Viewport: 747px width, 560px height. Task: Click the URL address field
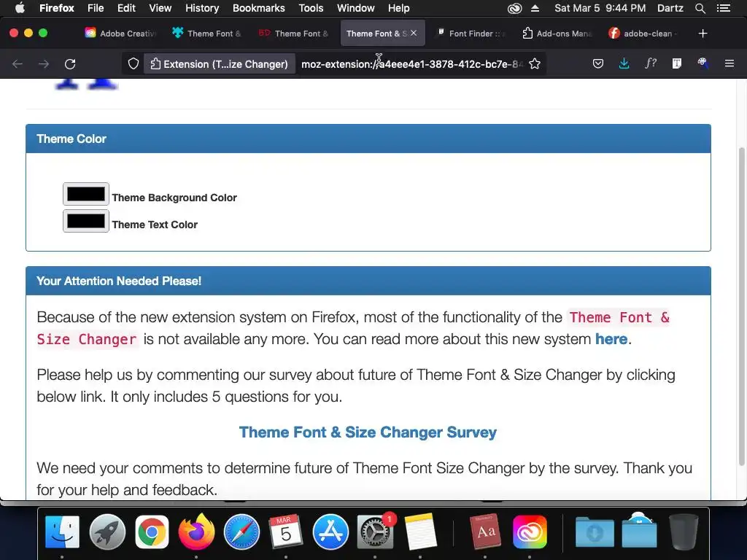(412, 64)
